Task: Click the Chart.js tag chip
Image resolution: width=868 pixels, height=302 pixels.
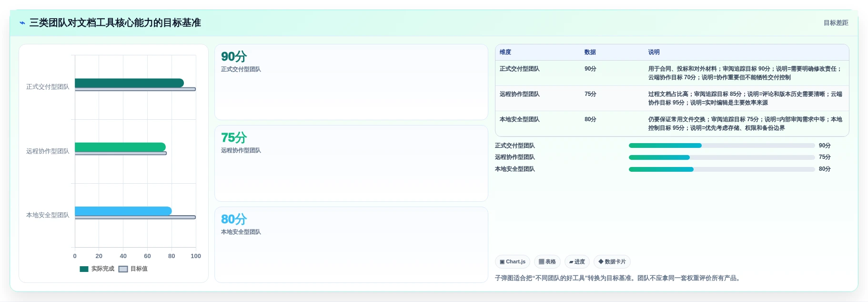Action: coord(513,262)
